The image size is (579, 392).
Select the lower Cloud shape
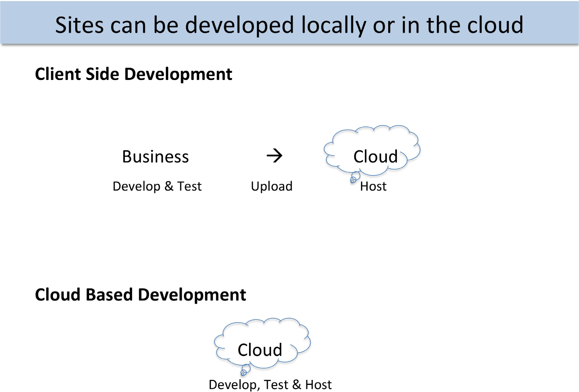262,343
